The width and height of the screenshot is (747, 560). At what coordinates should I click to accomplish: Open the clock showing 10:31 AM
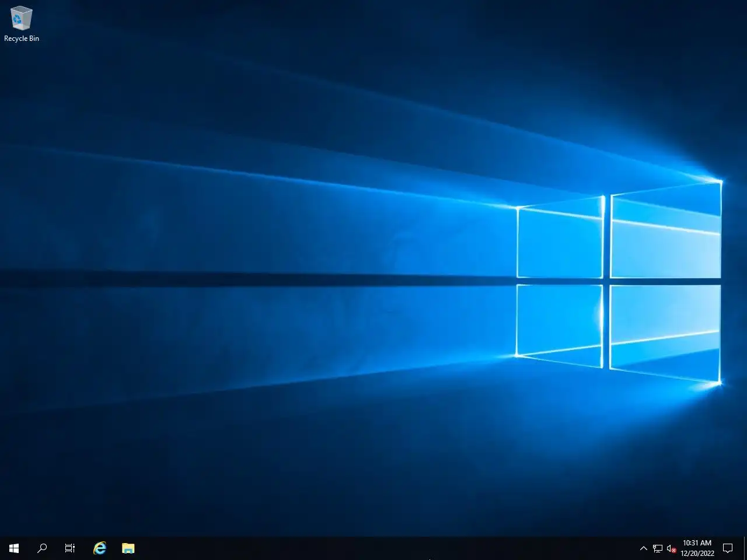[697, 548]
